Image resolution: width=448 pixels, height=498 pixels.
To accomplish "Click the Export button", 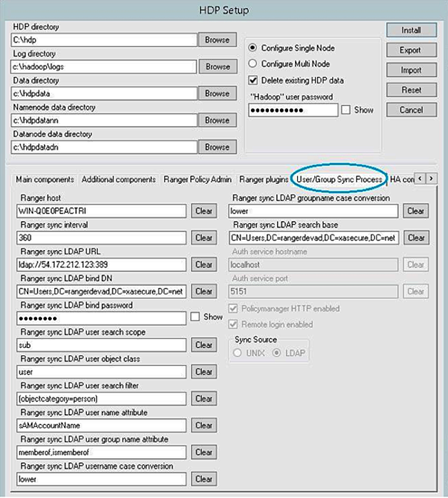I will pyautogui.click(x=411, y=50).
